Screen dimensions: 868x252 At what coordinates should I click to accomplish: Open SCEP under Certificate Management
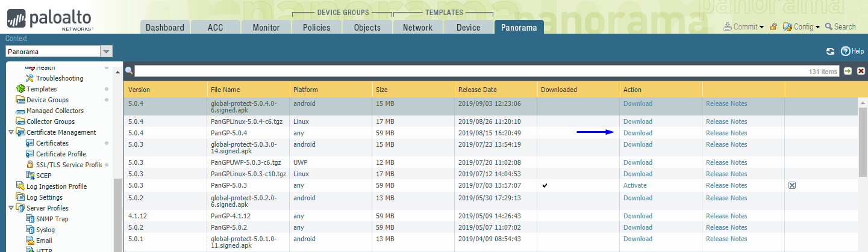[x=43, y=176]
